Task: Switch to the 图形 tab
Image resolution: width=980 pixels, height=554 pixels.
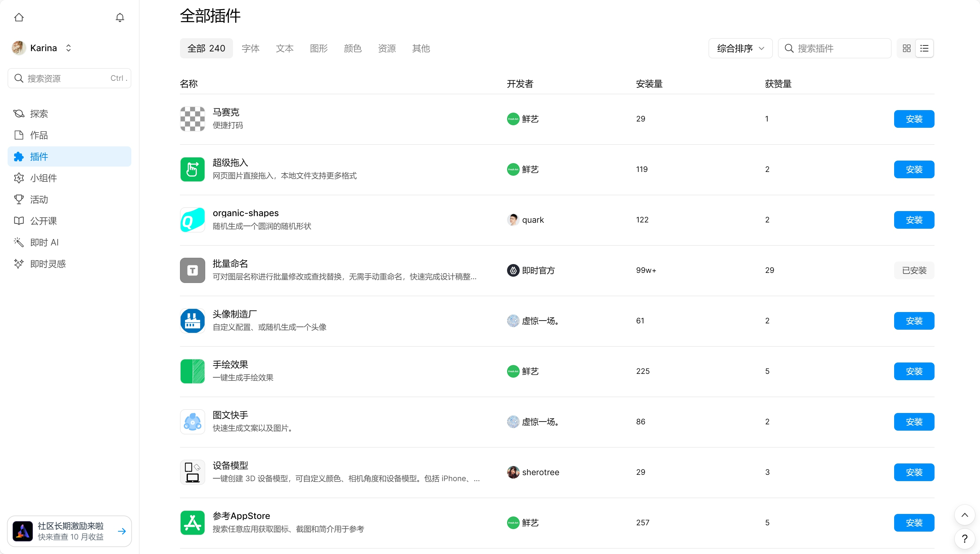Action: [319, 48]
